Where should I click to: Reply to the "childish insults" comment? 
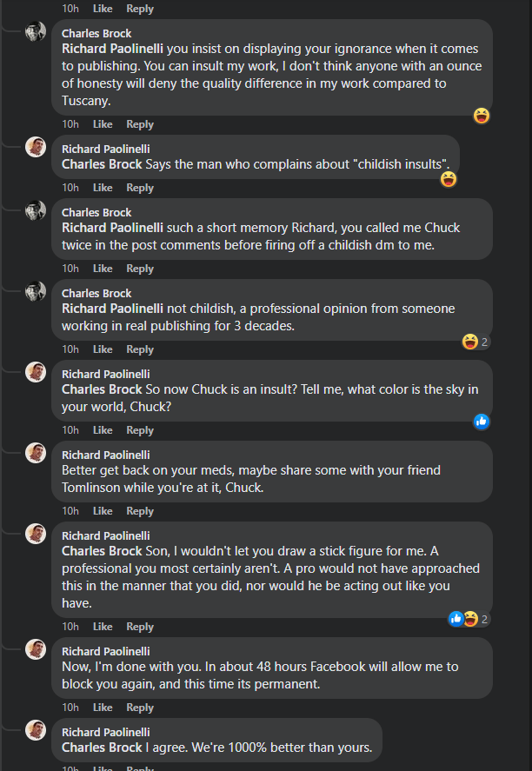(140, 188)
